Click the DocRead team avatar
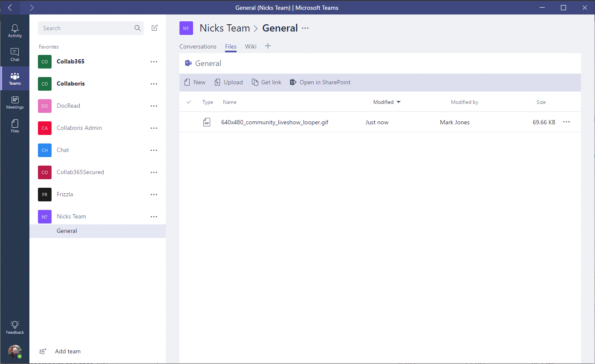The height and width of the screenshot is (364, 595). (x=45, y=106)
